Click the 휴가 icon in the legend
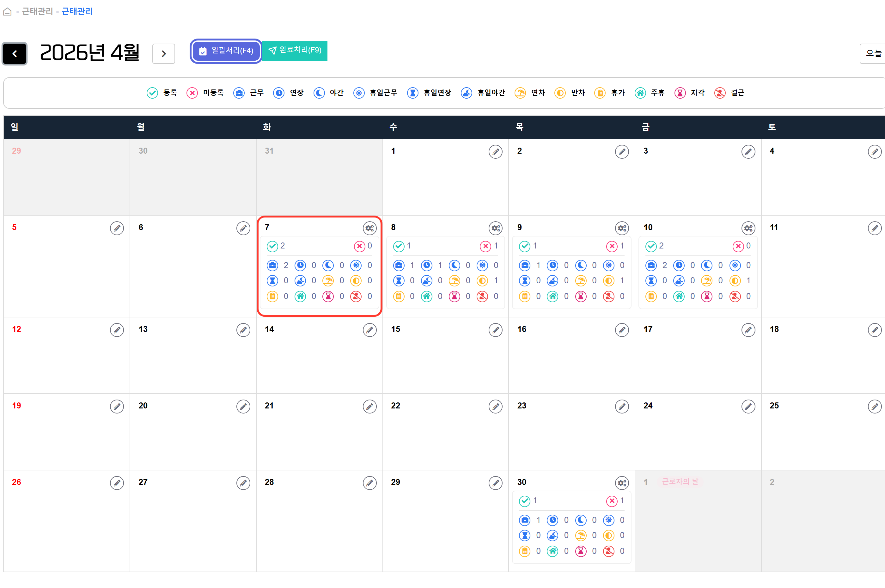 point(600,93)
